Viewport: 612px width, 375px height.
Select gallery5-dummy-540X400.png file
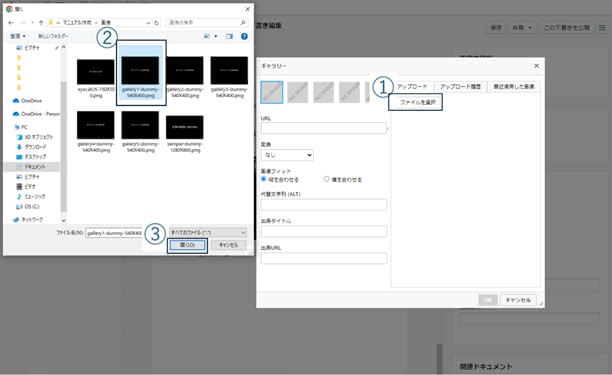tap(141, 132)
